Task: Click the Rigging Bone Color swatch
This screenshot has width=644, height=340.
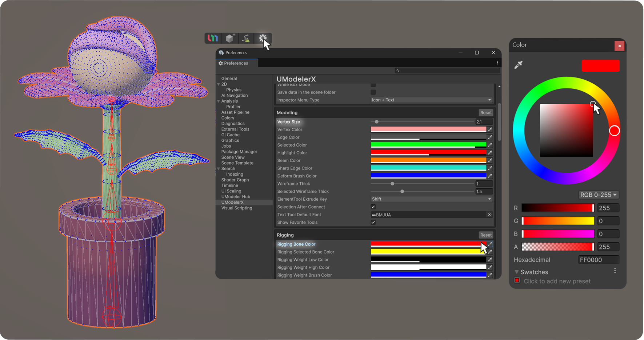Action: tap(428, 244)
